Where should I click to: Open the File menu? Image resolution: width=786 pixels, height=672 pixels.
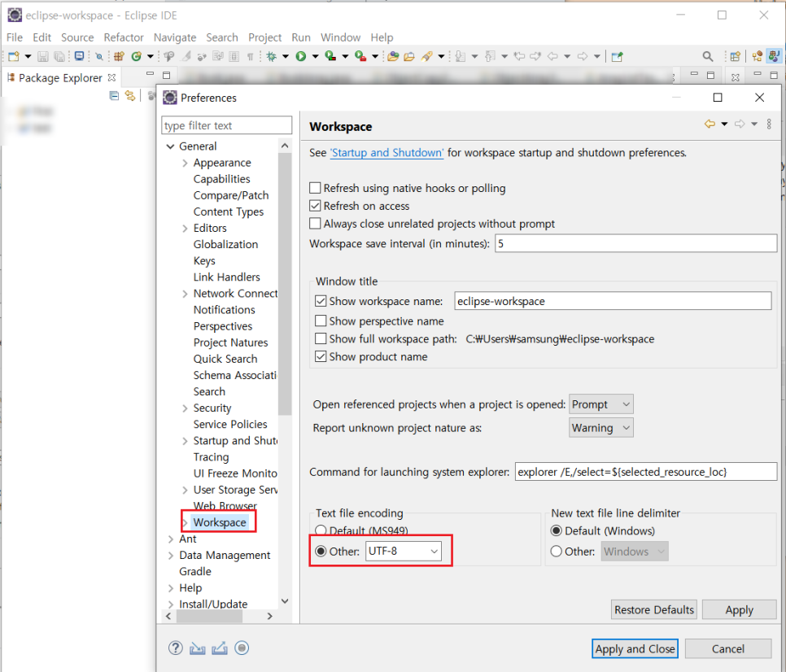[14, 37]
